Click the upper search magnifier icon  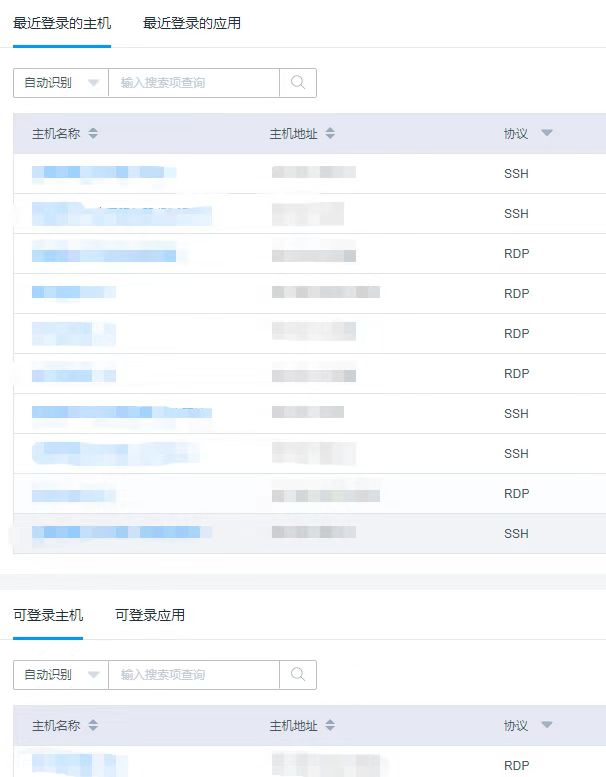pyautogui.click(x=298, y=83)
